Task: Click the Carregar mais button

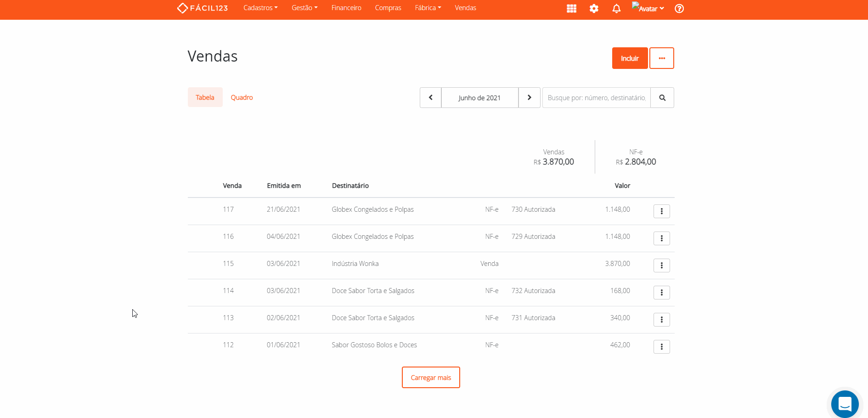Action: tap(431, 377)
